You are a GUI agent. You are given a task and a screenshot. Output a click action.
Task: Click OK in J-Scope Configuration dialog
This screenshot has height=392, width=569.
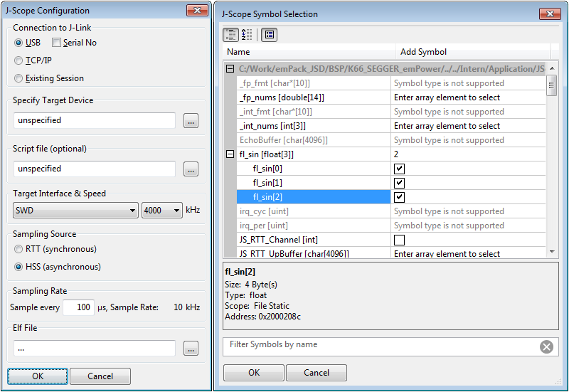(38, 376)
